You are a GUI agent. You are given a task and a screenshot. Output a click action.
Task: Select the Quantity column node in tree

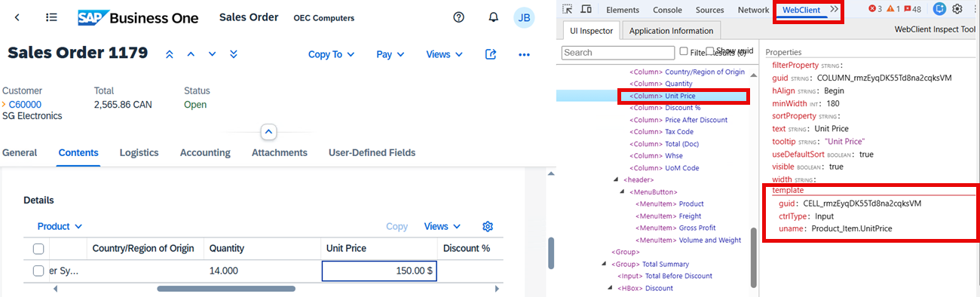661,84
